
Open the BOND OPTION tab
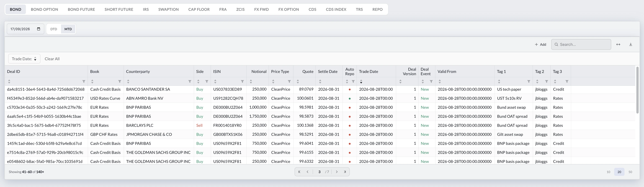tap(44, 9)
